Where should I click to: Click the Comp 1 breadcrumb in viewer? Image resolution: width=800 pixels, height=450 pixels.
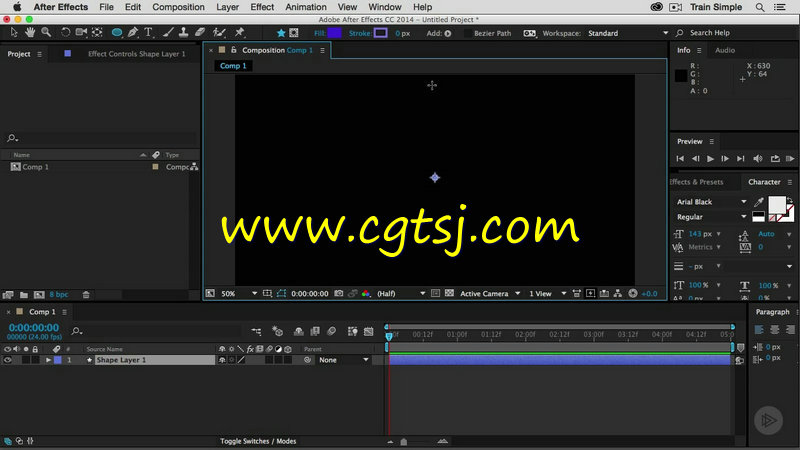point(233,66)
